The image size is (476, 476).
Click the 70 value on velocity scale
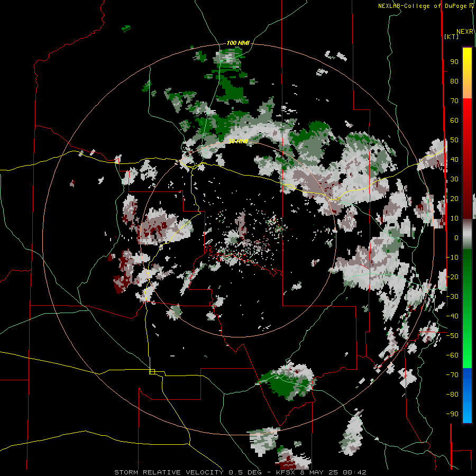454,101
